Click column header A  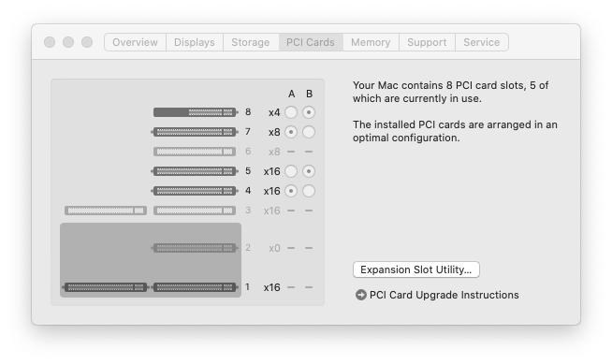(x=292, y=94)
